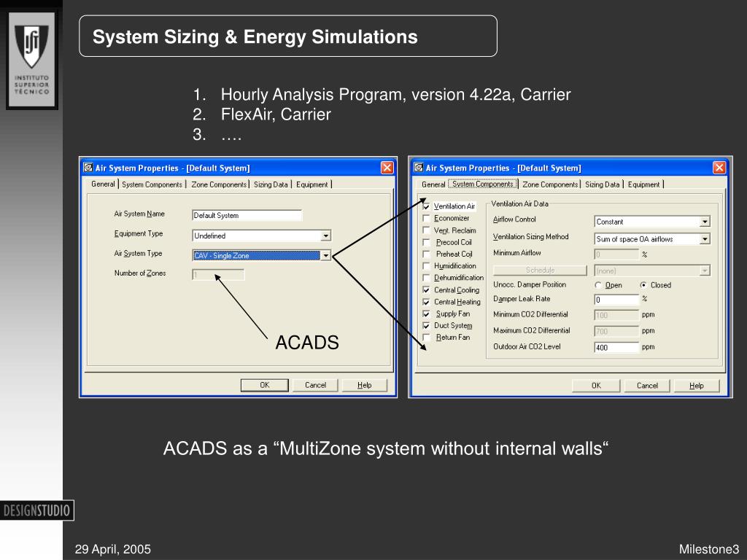
Task: Select System Components tab in right dialog
Action: (x=483, y=184)
